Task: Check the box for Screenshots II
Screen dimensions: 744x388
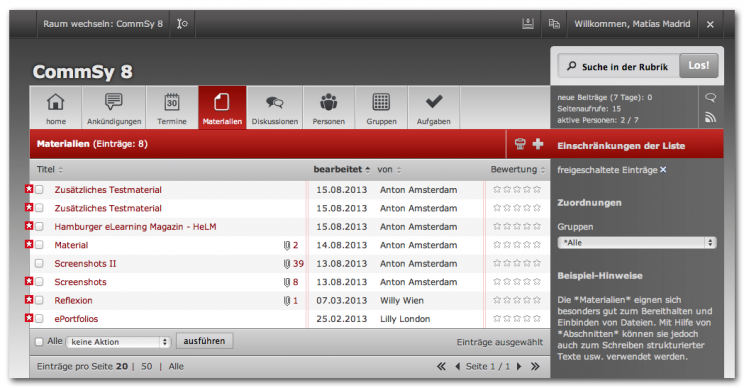Action: click(39, 263)
